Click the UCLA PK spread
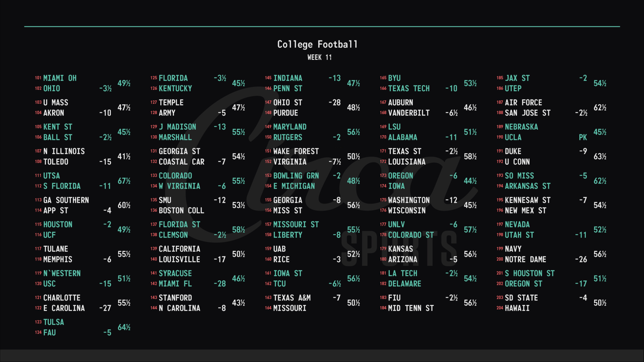This screenshot has width=644, height=362. pos(583,137)
